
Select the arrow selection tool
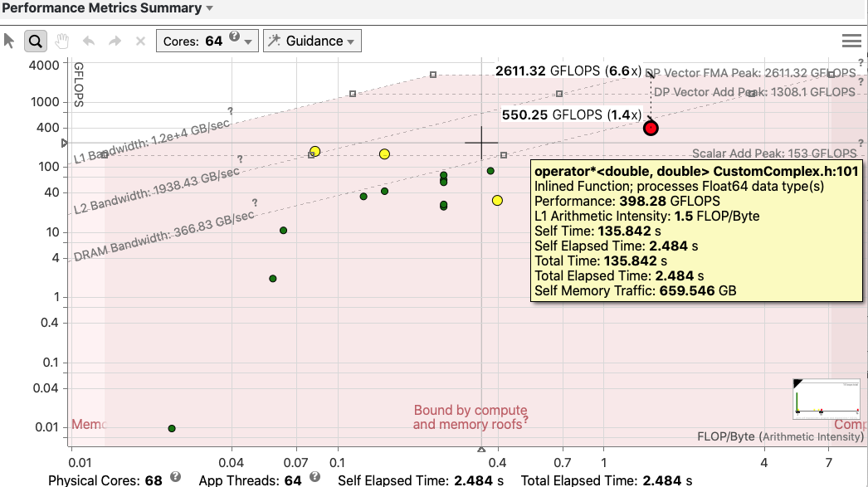tap(10, 40)
